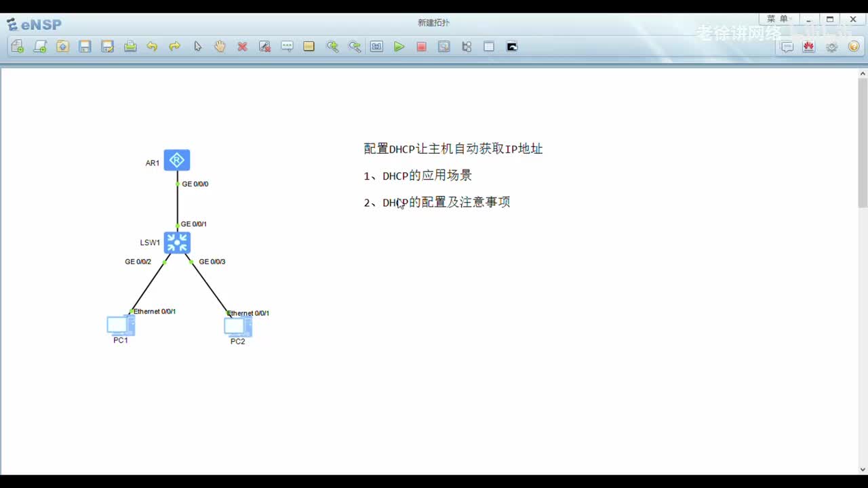Show all interfaces list icon
868x488 pixels.
[467, 47]
